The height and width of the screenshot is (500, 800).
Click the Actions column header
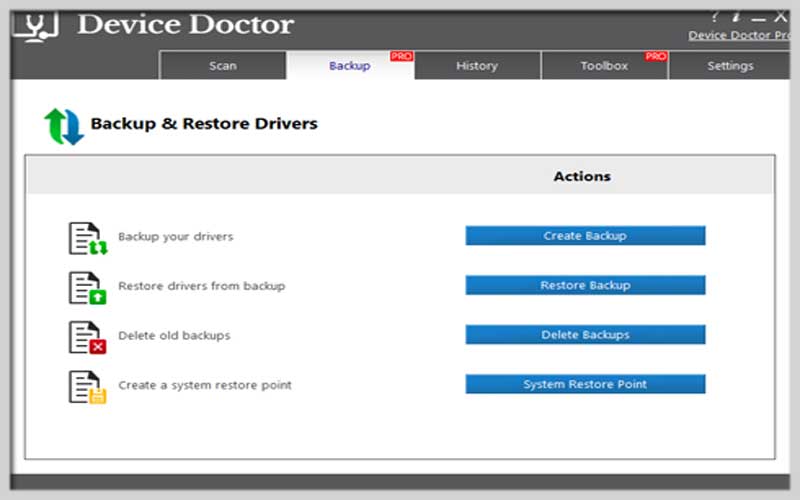tap(582, 176)
